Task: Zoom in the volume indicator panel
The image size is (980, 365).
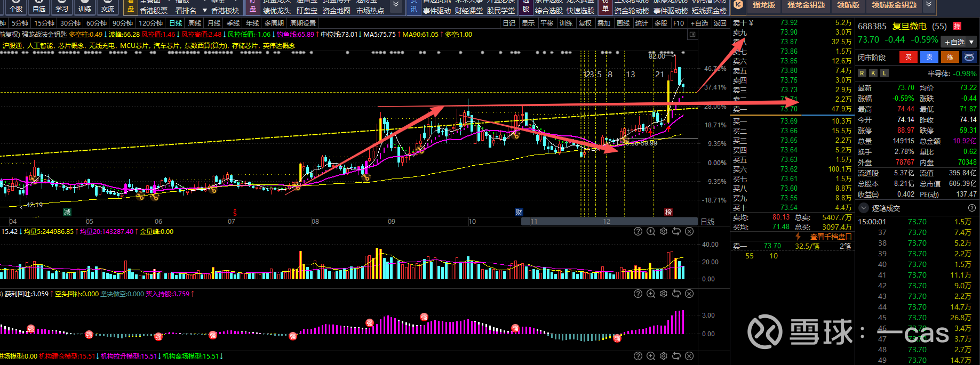Action: (x=651, y=231)
